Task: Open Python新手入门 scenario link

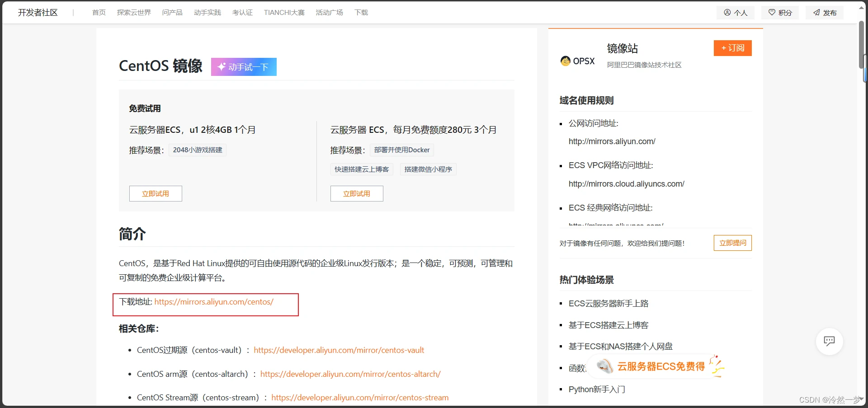Action: pos(597,389)
